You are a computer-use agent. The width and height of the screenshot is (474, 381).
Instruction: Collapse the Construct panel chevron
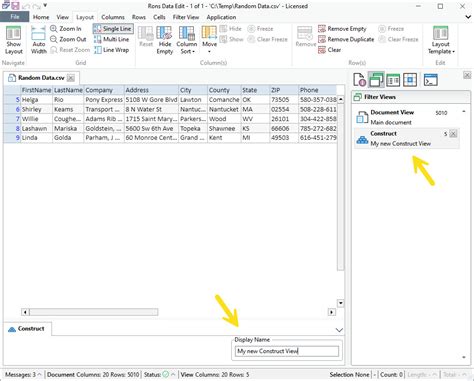click(339, 330)
